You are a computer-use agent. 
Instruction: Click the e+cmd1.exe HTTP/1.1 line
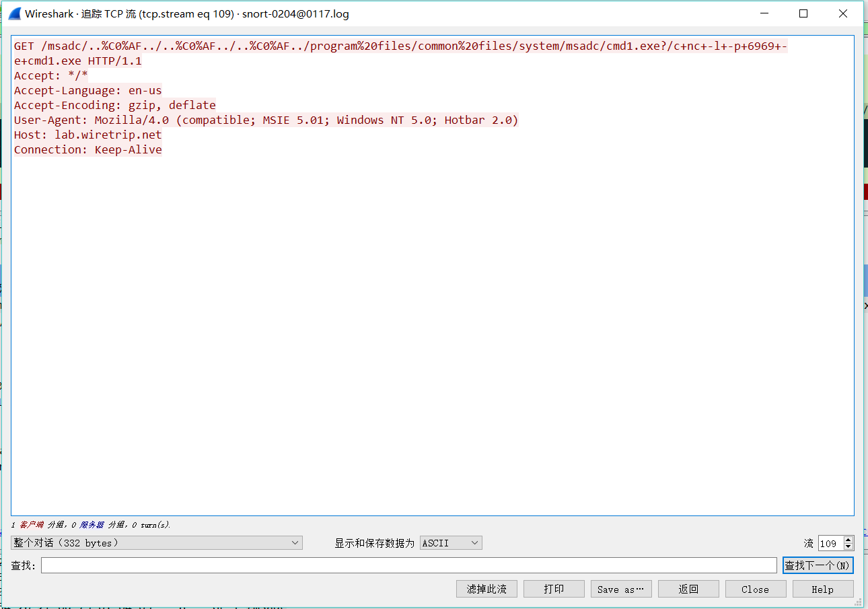78,61
